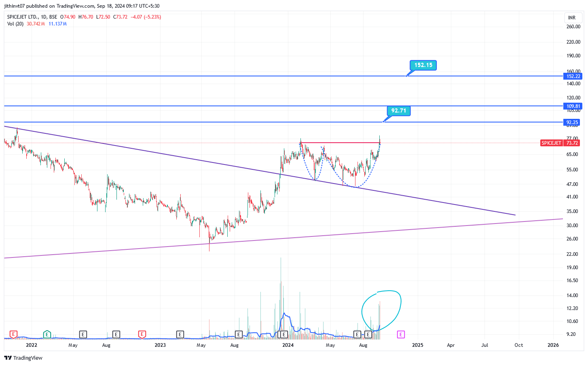
Task: Click the 14.00 price axis label
Action: pyautogui.click(x=572, y=295)
